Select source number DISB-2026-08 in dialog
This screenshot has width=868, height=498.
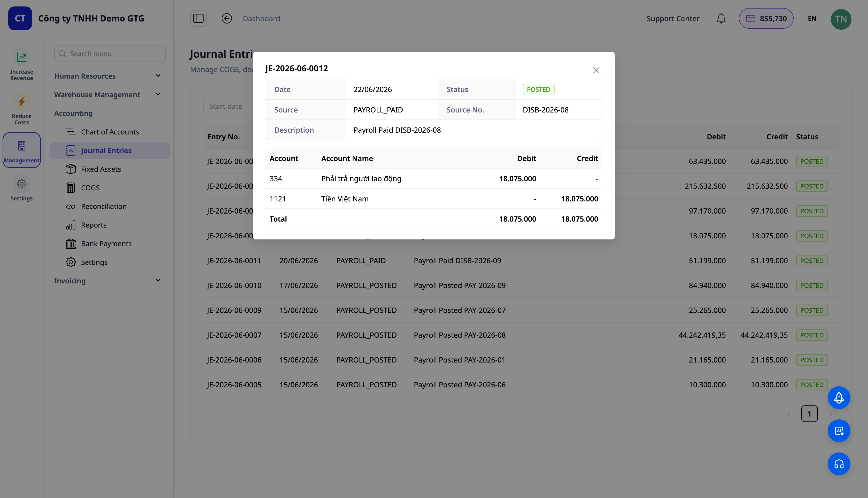(x=545, y=110)
